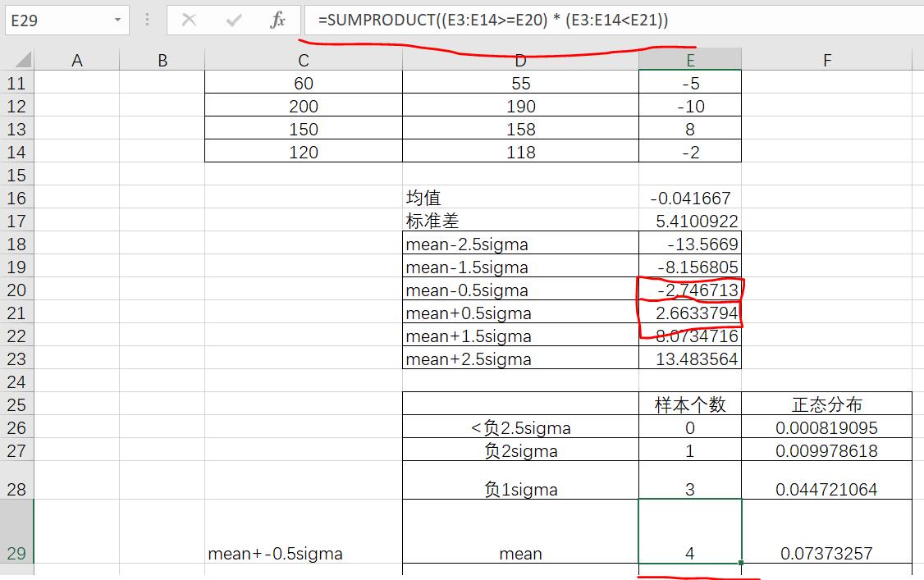This screenshot has width=924, height=580.
Task: Select the cell showing -13.5669
Action: tap(689, 244)
